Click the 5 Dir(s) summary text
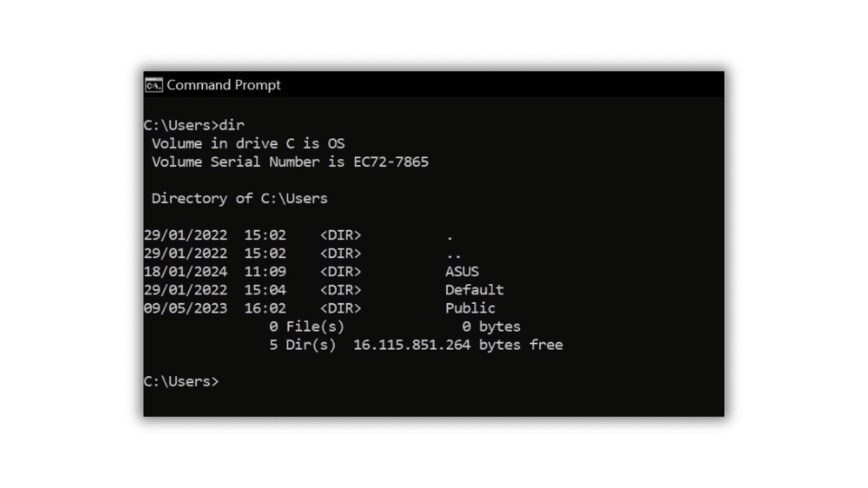Screen dimensions: 868x488 (x=302, y=345)
